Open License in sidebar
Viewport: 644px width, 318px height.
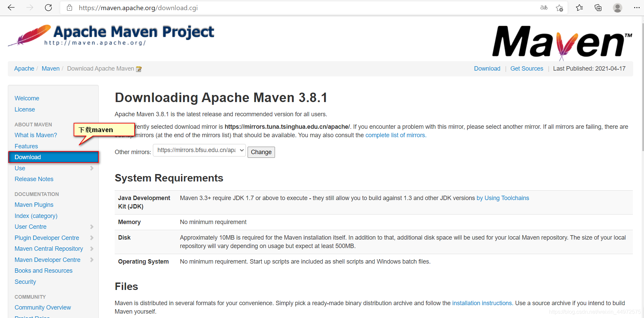(x=25, y=109)
